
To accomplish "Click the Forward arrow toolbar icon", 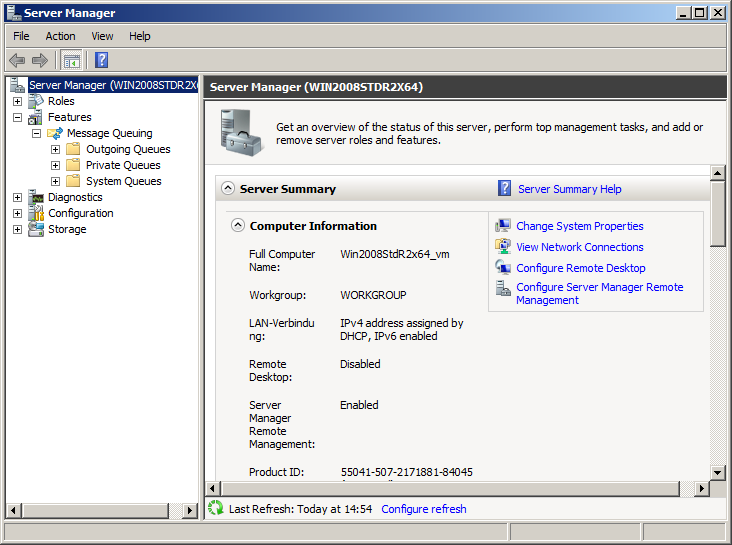I will 40,60.
